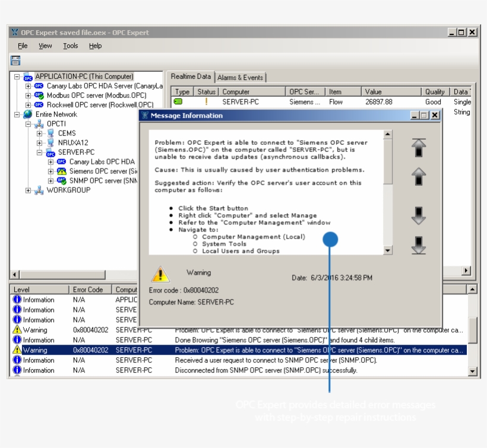Expand the CEMS computer node
487x448 pixels.
click(39, 134)
